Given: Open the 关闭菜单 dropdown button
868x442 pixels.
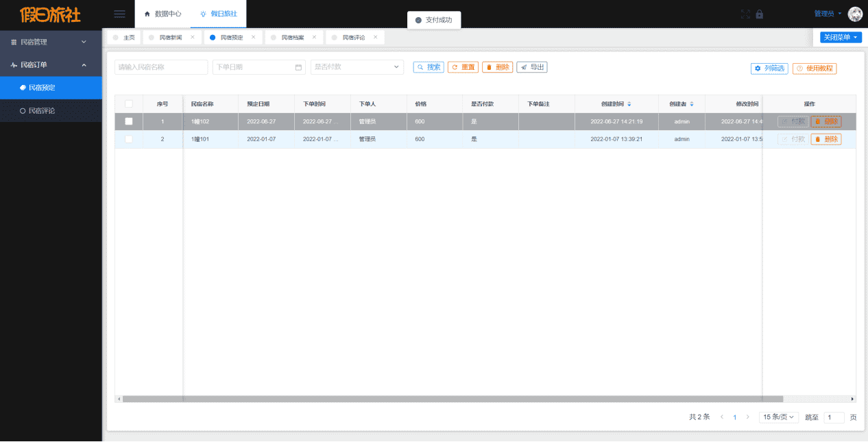Looking at the screenshot, I should [x=841, y=37].
